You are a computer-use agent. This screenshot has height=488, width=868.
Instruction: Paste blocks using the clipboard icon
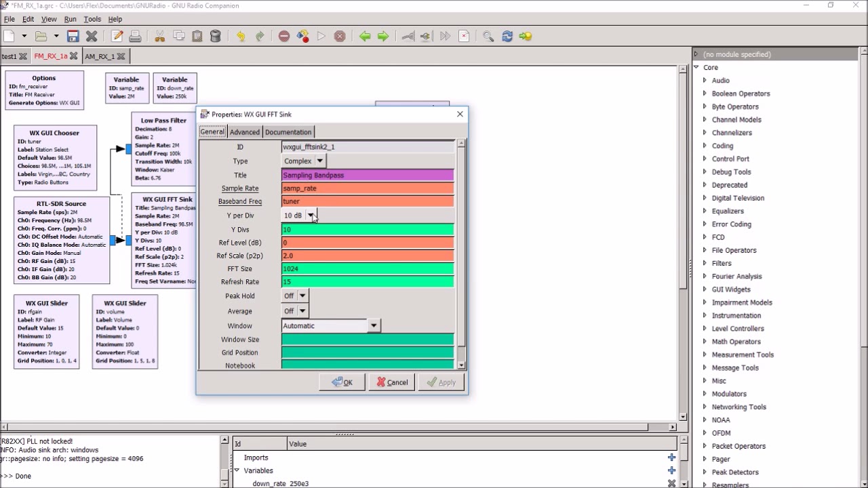click(x=197, y=36)
